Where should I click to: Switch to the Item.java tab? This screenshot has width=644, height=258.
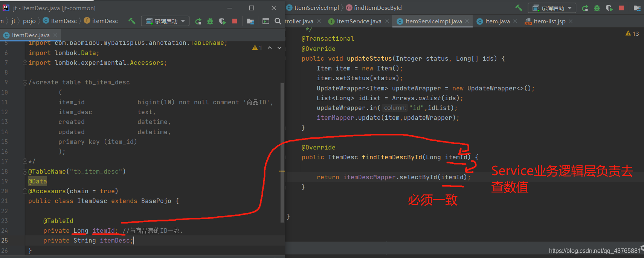(x=497, y=21)
